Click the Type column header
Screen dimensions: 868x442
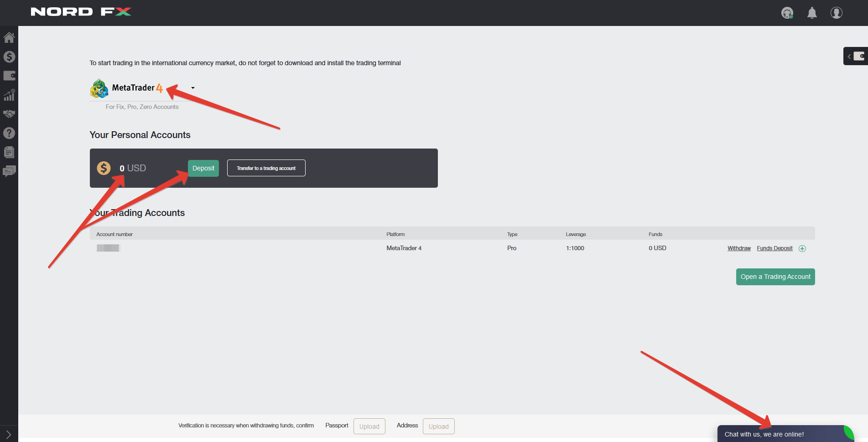[x=512, y=234]
